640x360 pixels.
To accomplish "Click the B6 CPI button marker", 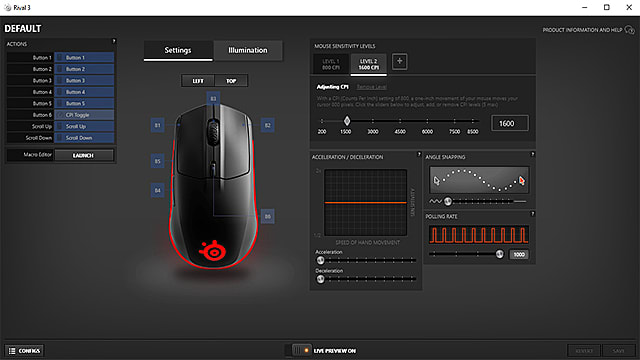I will 267,216.
